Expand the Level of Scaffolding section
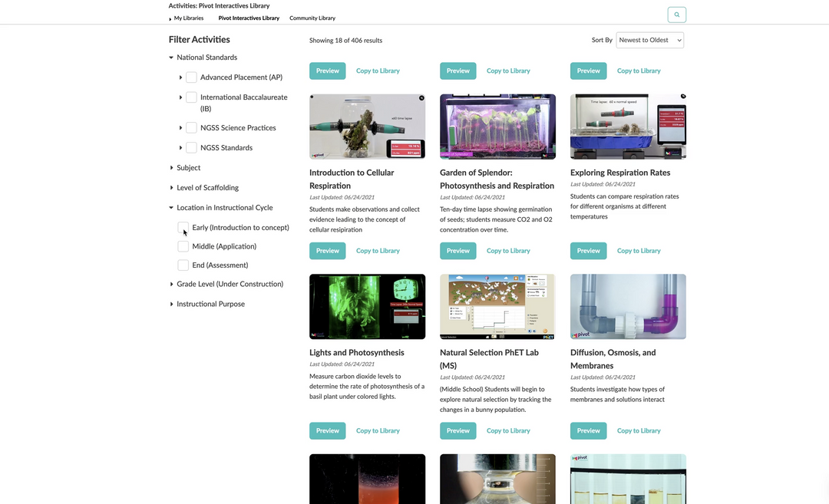829x504 pixels. [x=171, y=187]
